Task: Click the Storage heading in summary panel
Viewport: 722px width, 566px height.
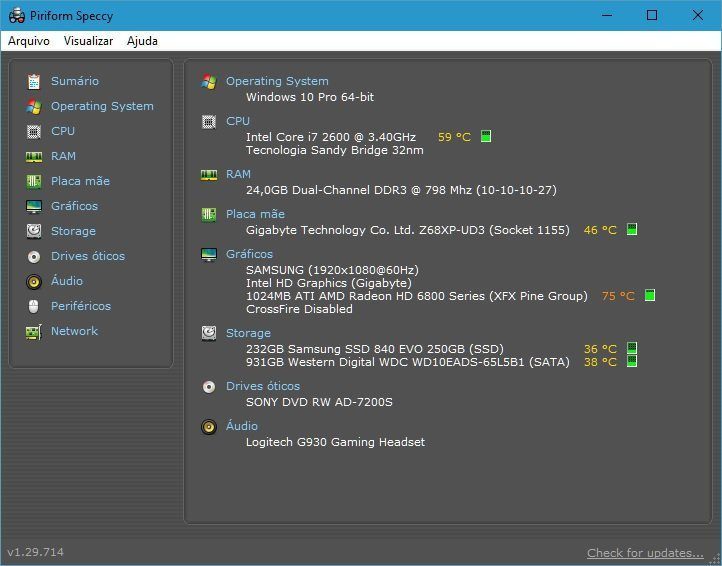Action: pos(248,333)
